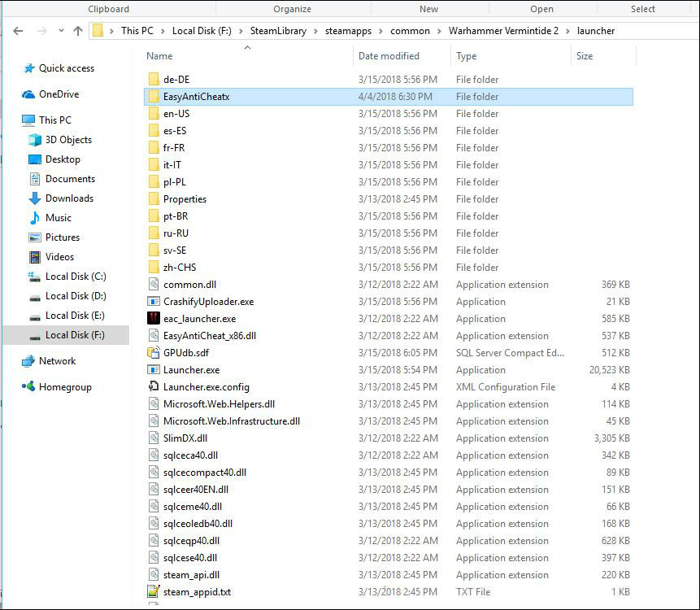Click the common.dll file icon
The image size is (700, 610).
tap(154, 285)
